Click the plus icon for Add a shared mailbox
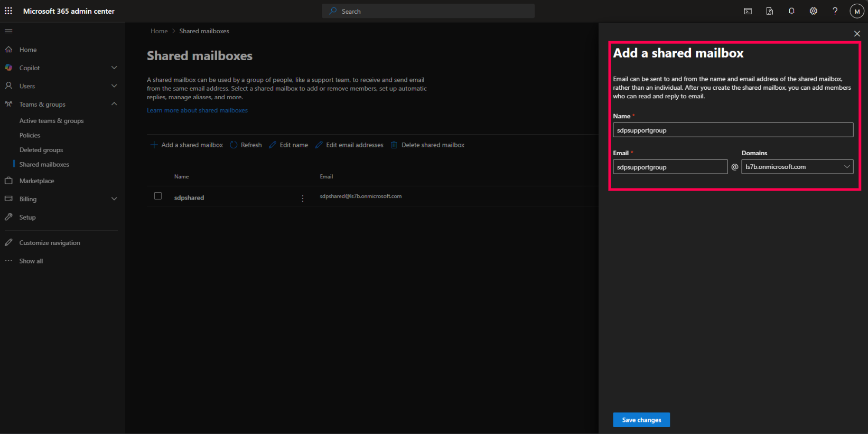Image resolution: width=868 pixels, height=434 pixels. click(154, 145)
